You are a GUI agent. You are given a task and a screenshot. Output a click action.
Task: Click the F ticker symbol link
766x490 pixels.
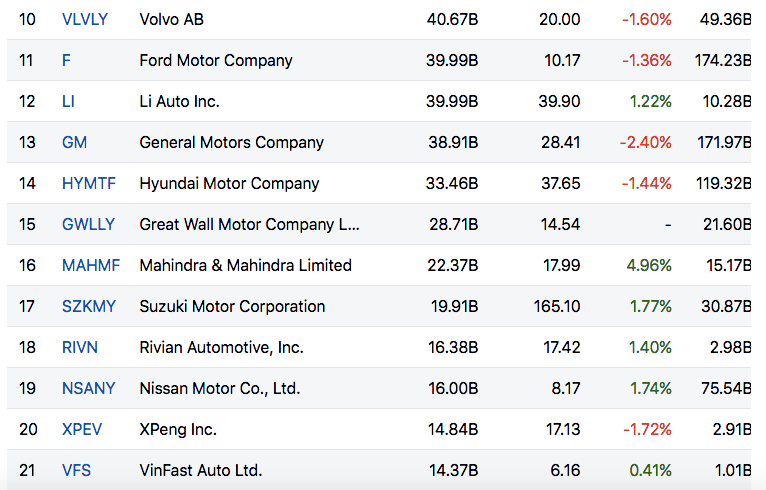pyautogui.click(x=66, y=60)
